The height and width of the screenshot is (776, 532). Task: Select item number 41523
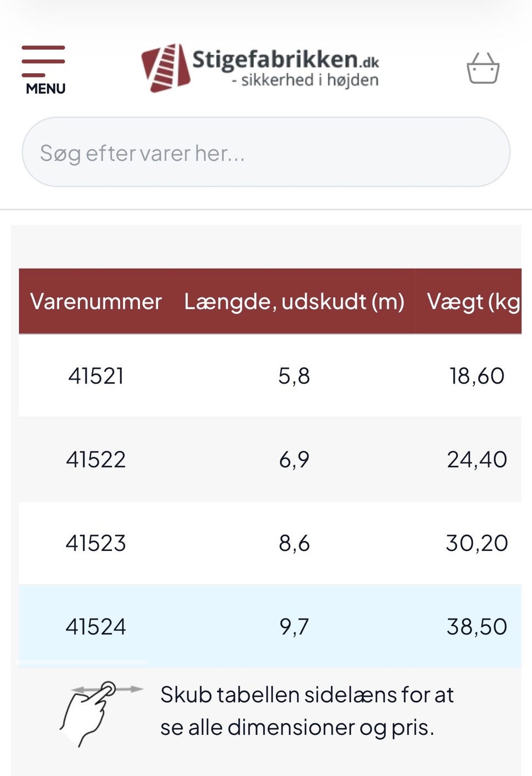click(96, 543)
